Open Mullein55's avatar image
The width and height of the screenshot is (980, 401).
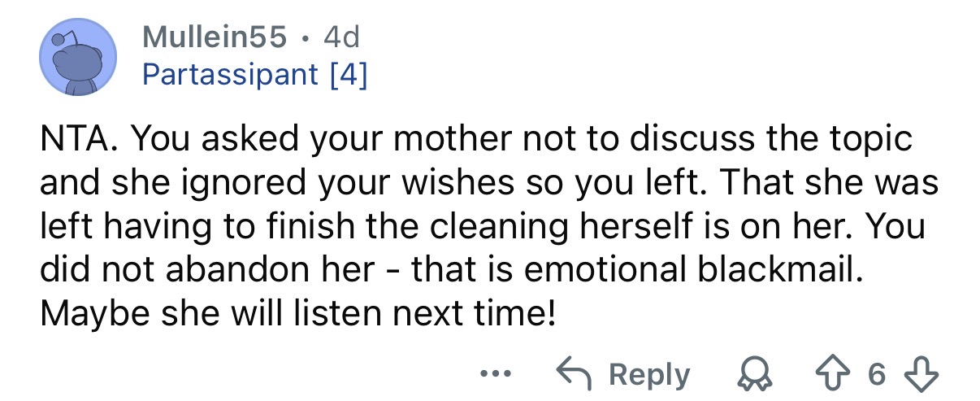point(79,58)
